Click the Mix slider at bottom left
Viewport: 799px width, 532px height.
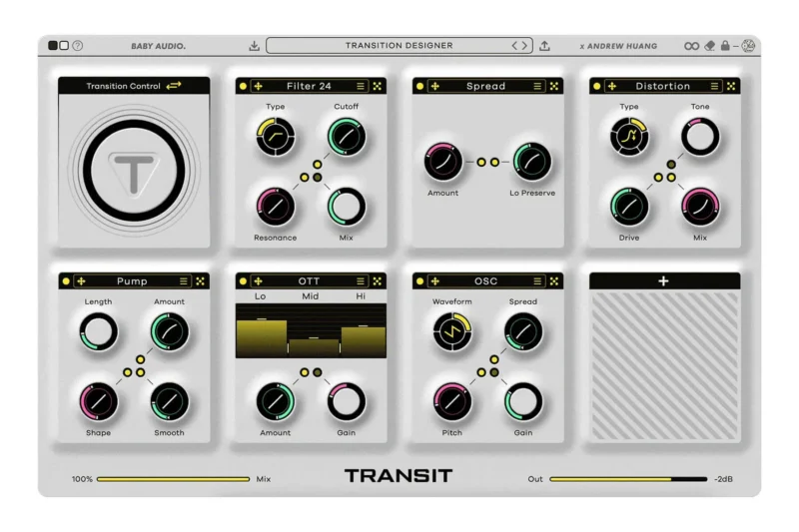pos(173,479)
